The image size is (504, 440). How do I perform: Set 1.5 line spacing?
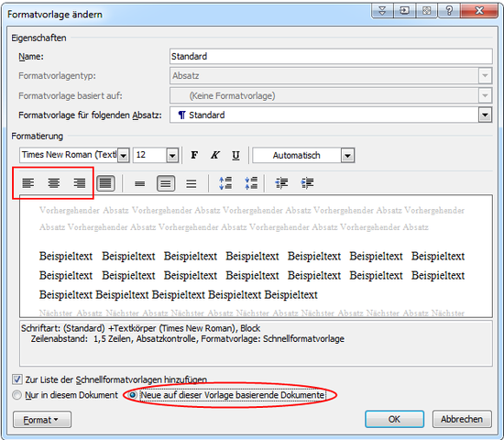coord(166,183)
